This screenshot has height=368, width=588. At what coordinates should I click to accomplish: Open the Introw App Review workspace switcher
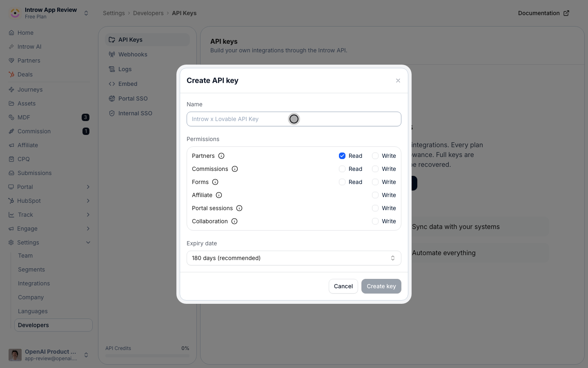click(49, 13)
